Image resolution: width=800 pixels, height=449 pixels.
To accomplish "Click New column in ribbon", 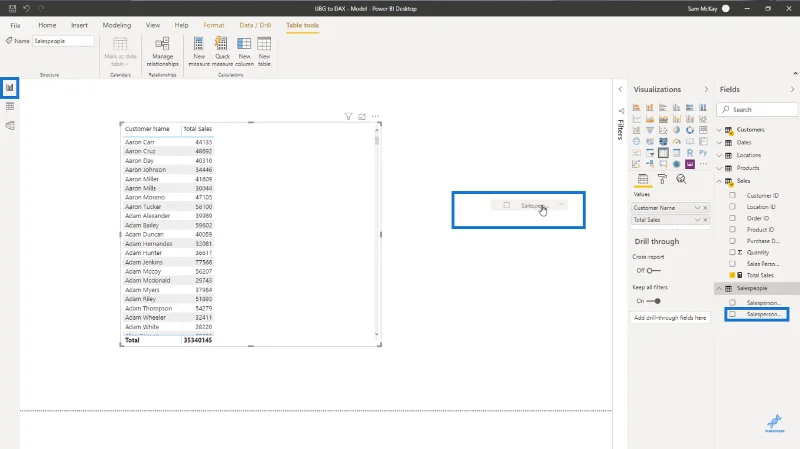I will (x=244, y=52).
